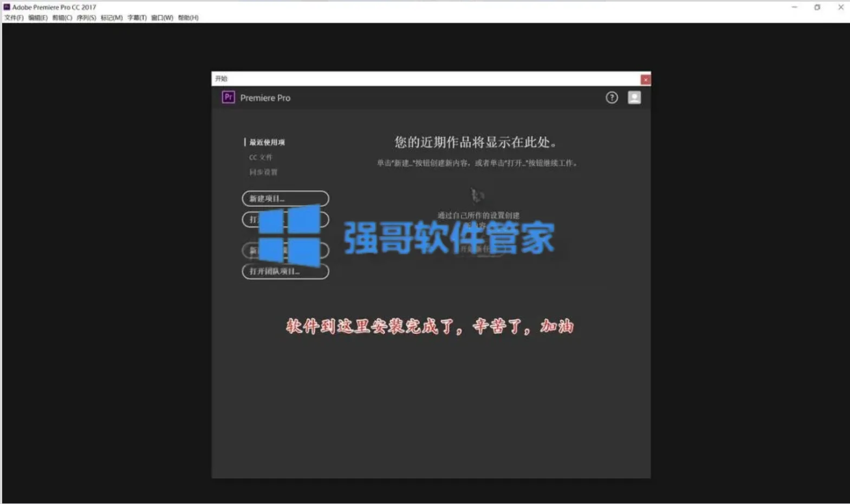
Task: Click the Premiere Pro Pr logo
Action: coord(228,97)
